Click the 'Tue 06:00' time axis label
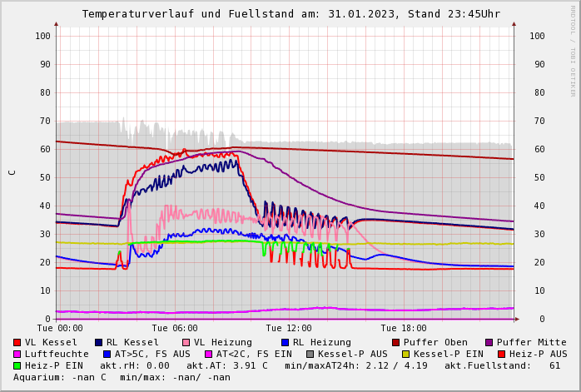 coord(175,329)
